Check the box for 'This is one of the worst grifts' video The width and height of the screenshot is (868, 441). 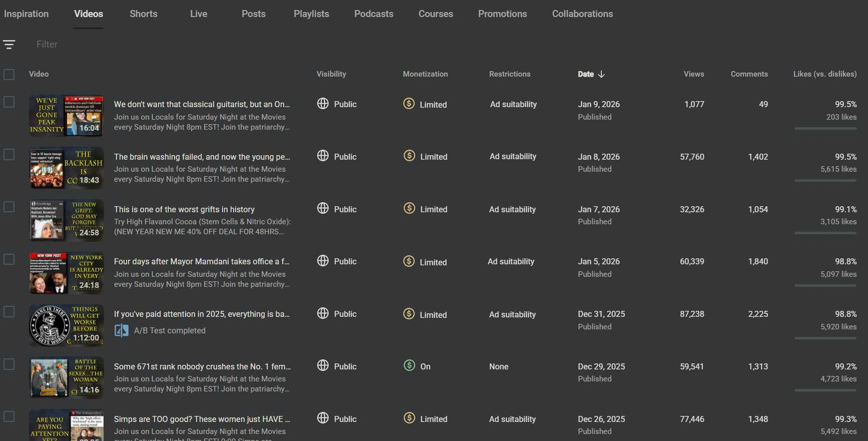pos(9,207)
